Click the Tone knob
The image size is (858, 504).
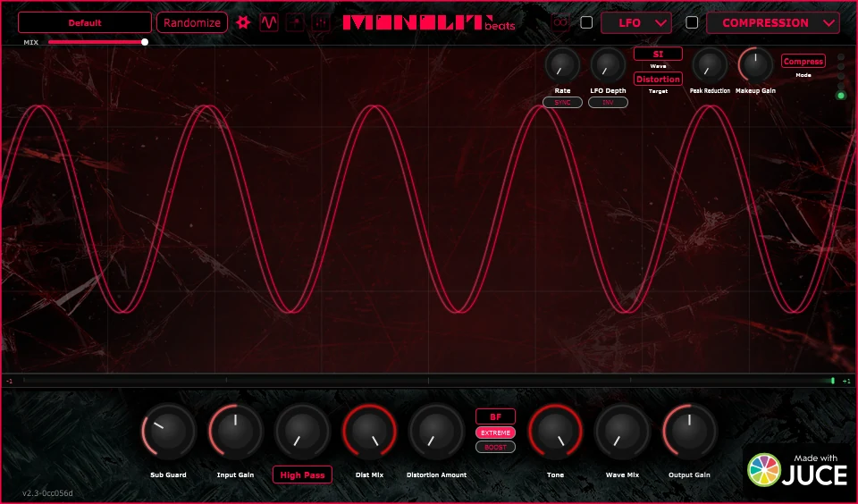(555, 432)
